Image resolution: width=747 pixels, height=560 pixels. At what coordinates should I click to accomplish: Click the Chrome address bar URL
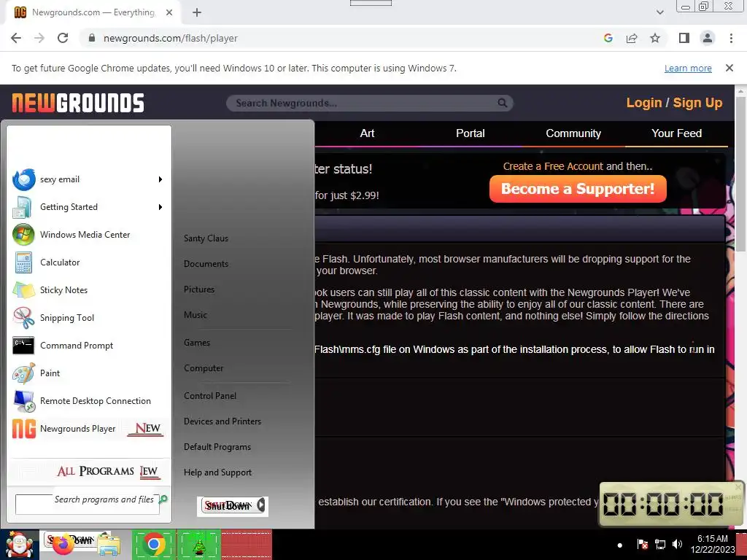tap(171, 38)
